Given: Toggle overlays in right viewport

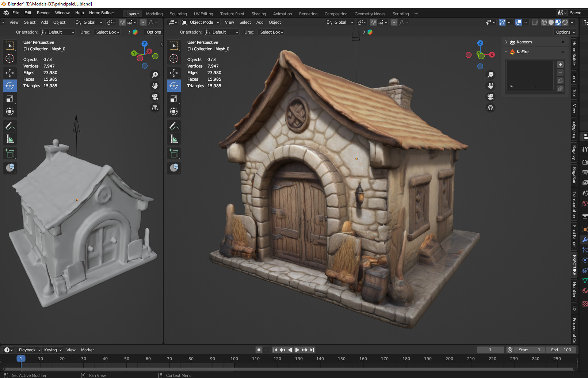Looking at the screenshot, I should 519,22.
